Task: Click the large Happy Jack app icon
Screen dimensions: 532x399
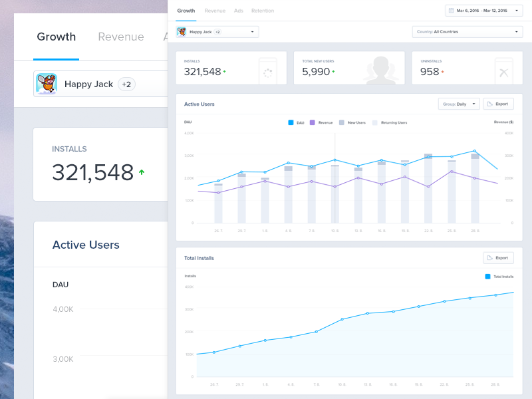Action: [46, 84]
